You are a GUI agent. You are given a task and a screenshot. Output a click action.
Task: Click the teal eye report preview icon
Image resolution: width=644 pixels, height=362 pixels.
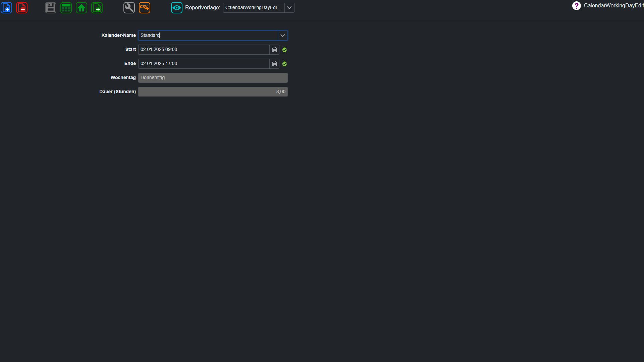point(177,8)
